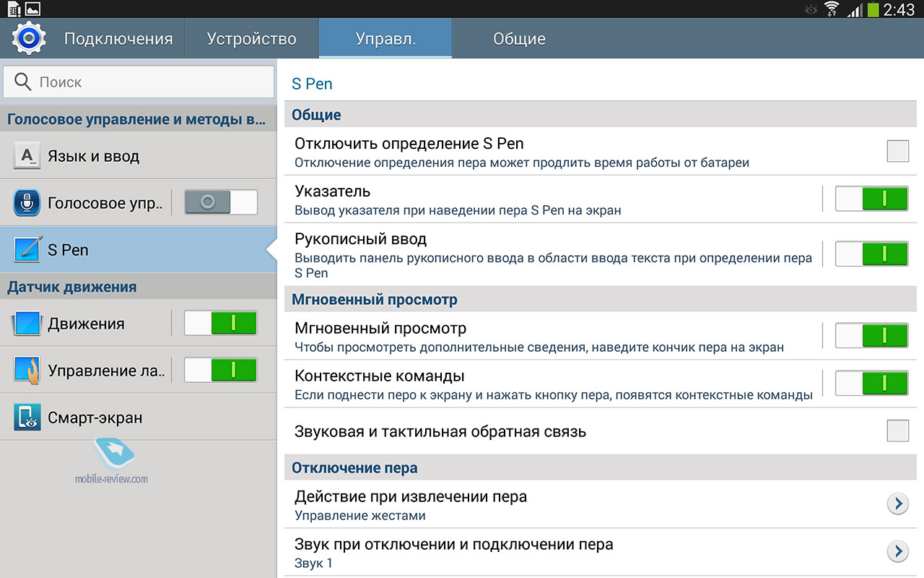Switch to the Подключения tab
924x578 pixels.
(x=118, y=38)
